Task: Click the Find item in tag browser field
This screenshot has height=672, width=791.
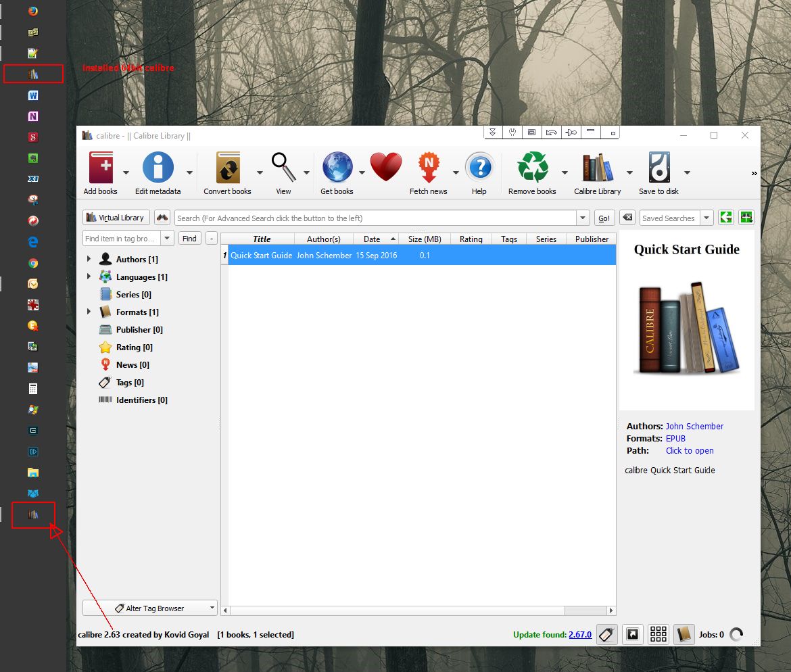Action: pos(122,238)
